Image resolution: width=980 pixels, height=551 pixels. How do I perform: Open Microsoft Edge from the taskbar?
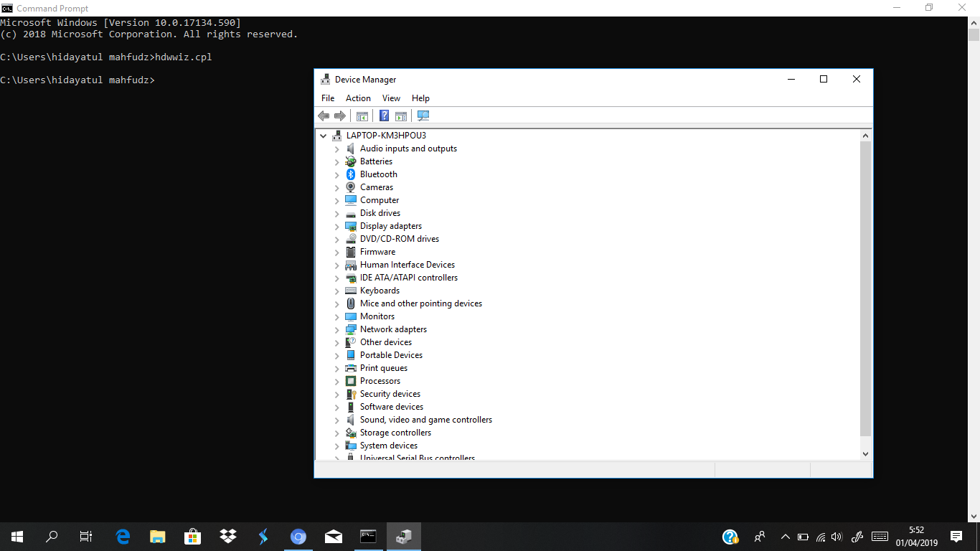tap(123, 536)
